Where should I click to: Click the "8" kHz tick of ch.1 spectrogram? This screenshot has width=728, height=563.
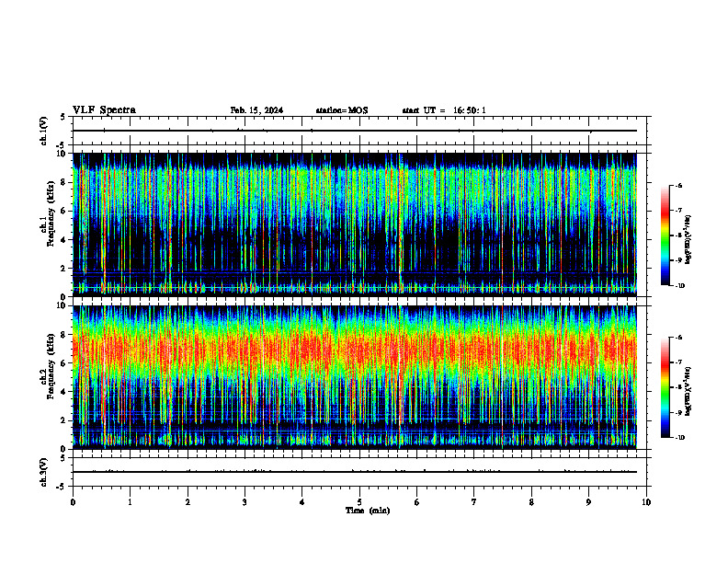(64, 182)
